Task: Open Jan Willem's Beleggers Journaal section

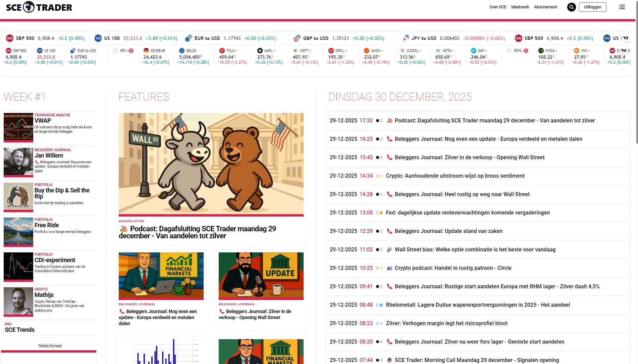Action: pos(49,156)
